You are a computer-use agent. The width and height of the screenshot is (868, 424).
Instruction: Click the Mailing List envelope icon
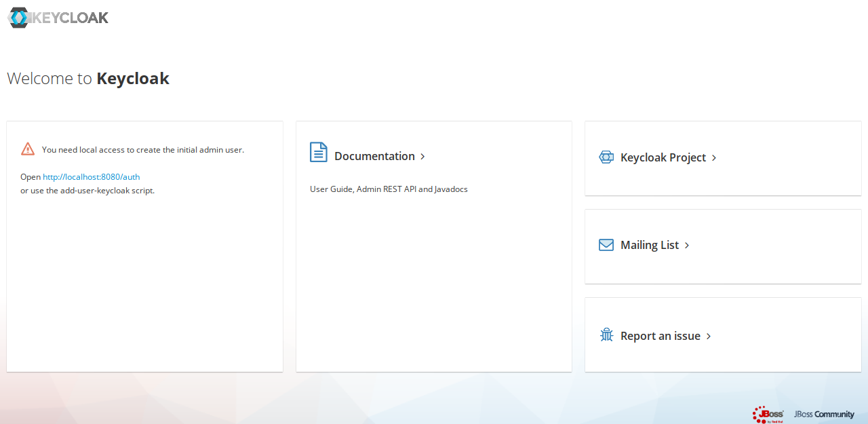[606, 245]
